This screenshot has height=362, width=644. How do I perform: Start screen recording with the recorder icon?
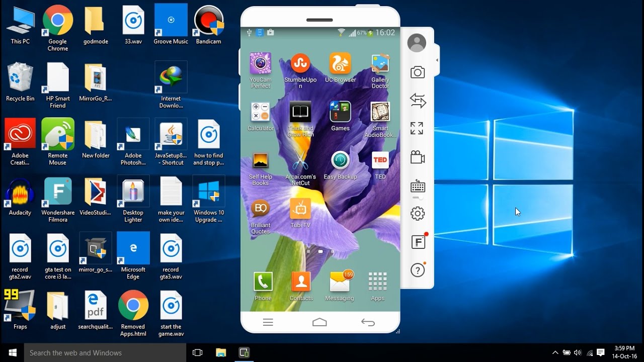pos(418,157)
